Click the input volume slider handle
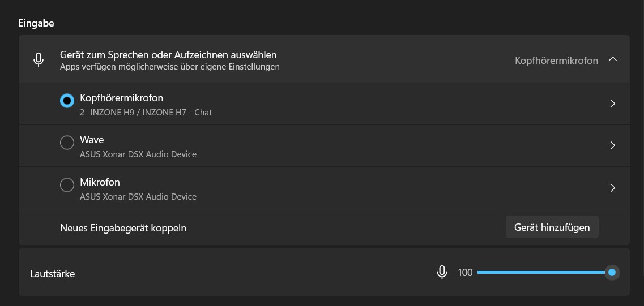 tap(612, 273)
